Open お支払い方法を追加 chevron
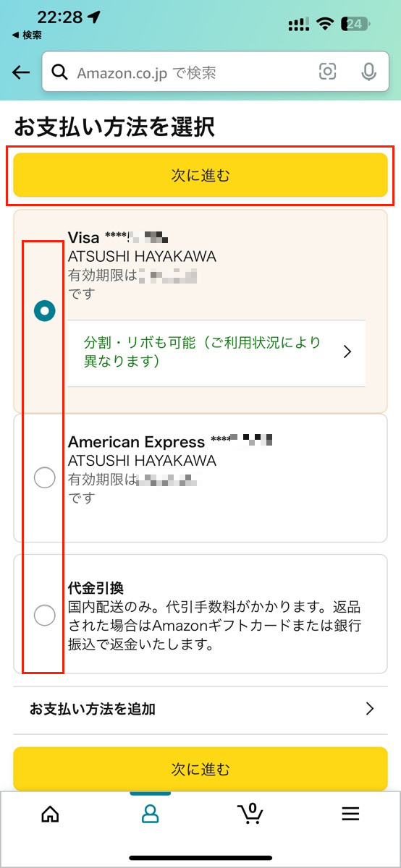401x868 pixels. coord(370,709)
